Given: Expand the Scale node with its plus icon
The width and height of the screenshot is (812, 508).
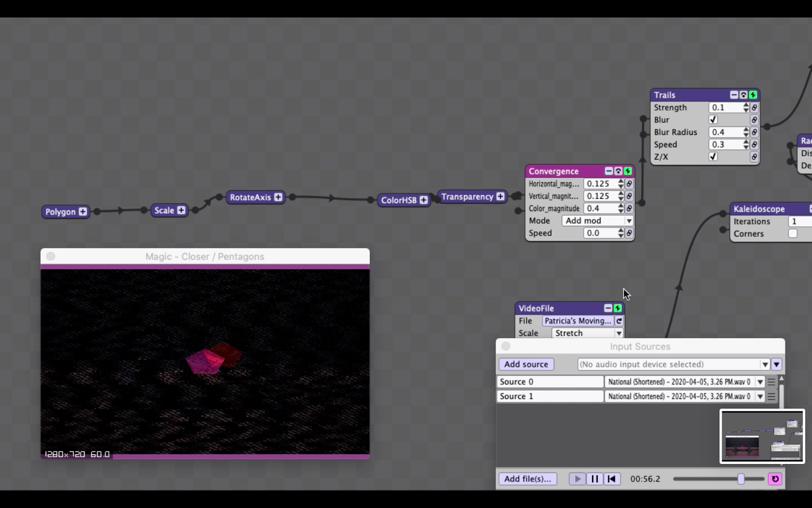Looking at the screenshot, I should coord(181,210).
